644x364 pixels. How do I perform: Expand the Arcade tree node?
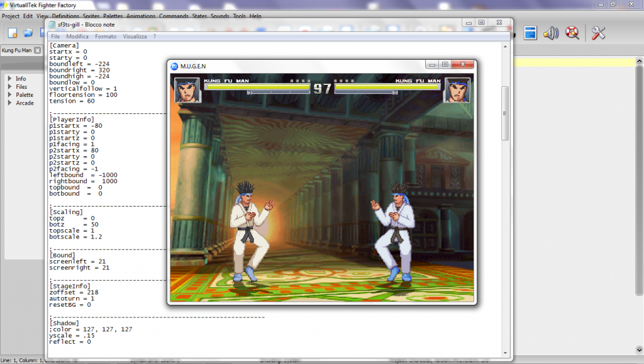(10, 103)
